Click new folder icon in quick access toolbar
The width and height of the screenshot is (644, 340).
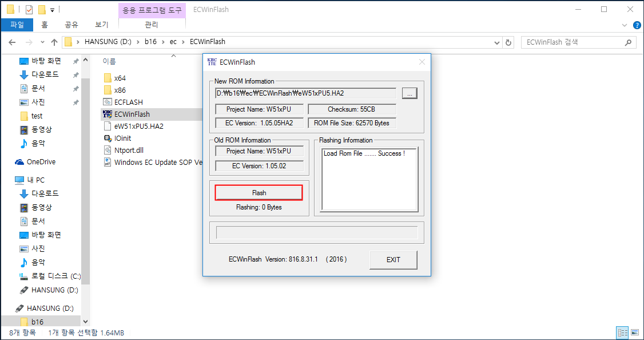pos(42,9)
